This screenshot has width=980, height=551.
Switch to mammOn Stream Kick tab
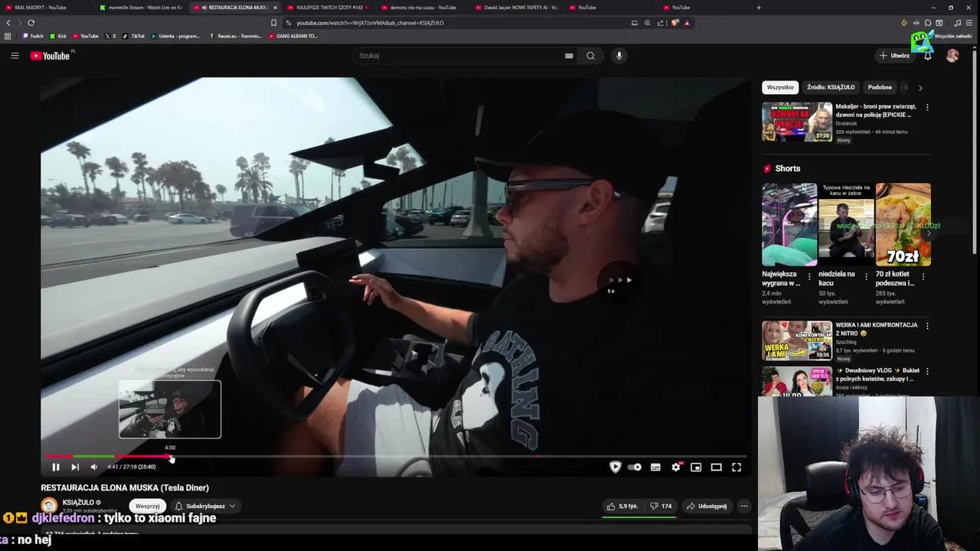coord(142,8)
